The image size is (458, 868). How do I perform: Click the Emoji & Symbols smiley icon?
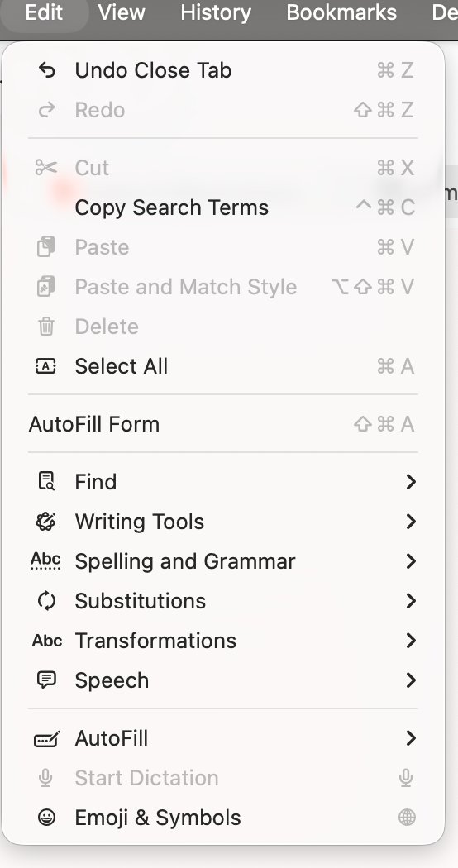[46, 817]
